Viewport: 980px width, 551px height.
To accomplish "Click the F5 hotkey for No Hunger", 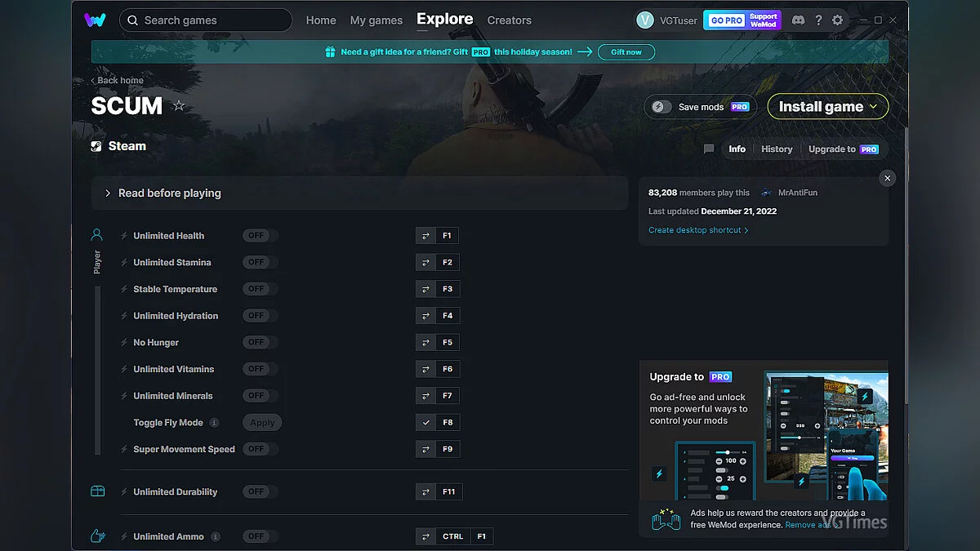I will tap(448, 343).
